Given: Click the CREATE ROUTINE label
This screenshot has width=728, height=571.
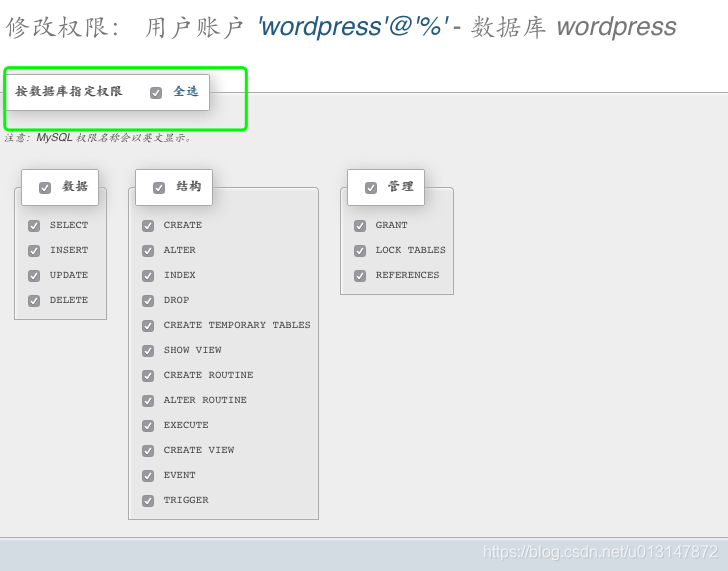Looking at the screenshot, I should pyautogui.click(x=208, y=375).
